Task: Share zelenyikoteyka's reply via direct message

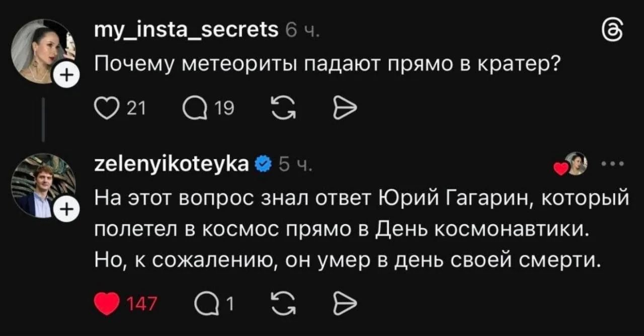Action: [344, 303]
